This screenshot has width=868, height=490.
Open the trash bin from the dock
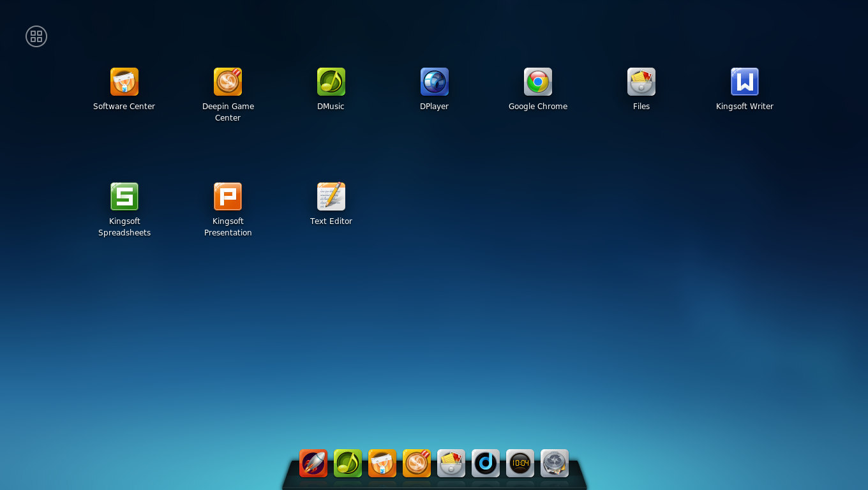[x=554, y=463]
